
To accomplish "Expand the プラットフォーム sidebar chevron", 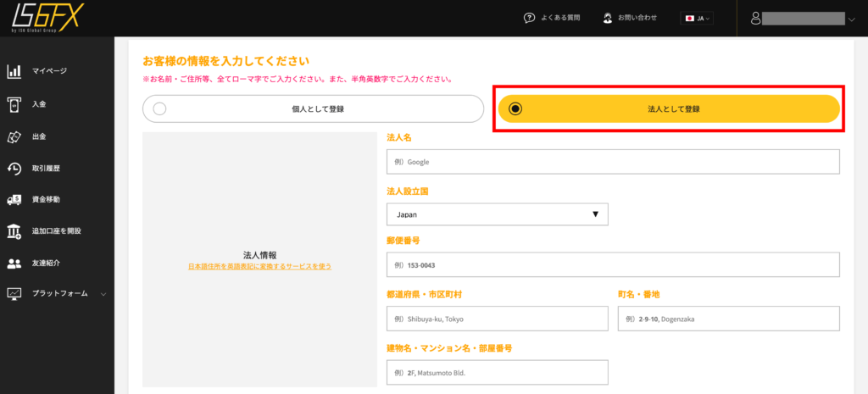I will pos(103,294).
